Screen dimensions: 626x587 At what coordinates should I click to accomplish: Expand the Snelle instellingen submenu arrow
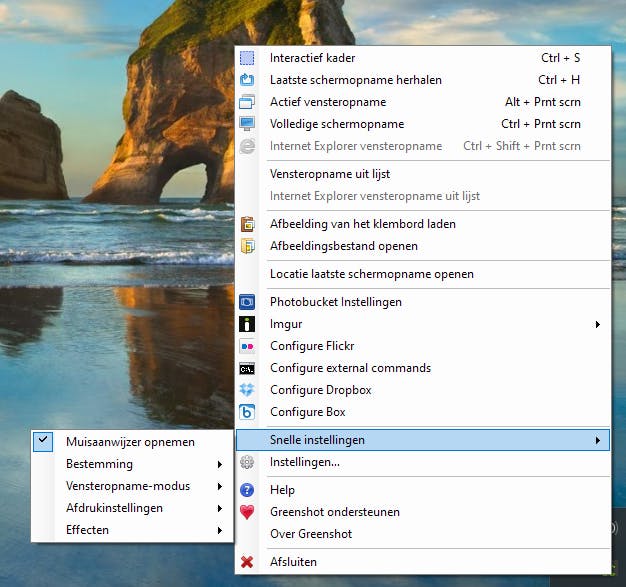(x=598, y=440)
